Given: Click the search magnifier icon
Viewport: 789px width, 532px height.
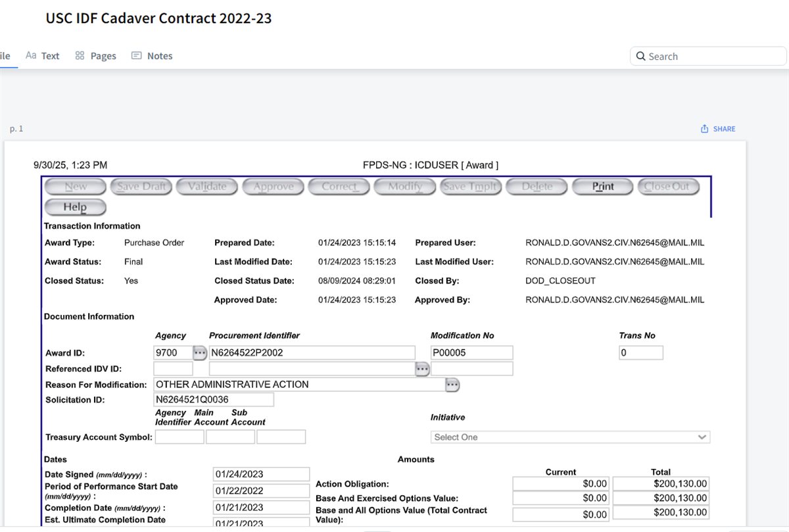Looking at the screenshot, I should click(640, 57).
